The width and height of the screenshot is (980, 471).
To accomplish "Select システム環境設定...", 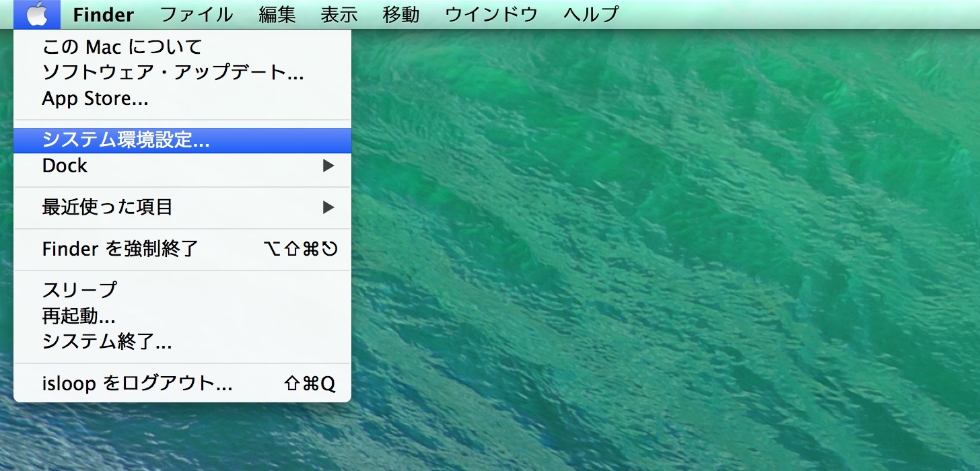I will 182,140.
